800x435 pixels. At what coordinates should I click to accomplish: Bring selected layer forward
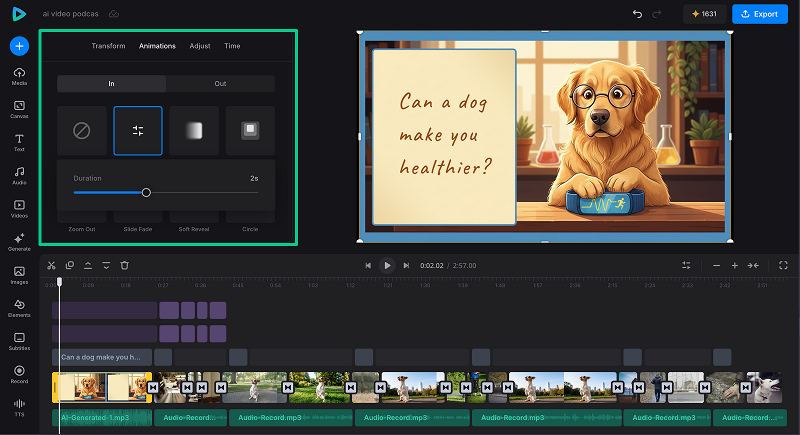(x=88, y=265)
